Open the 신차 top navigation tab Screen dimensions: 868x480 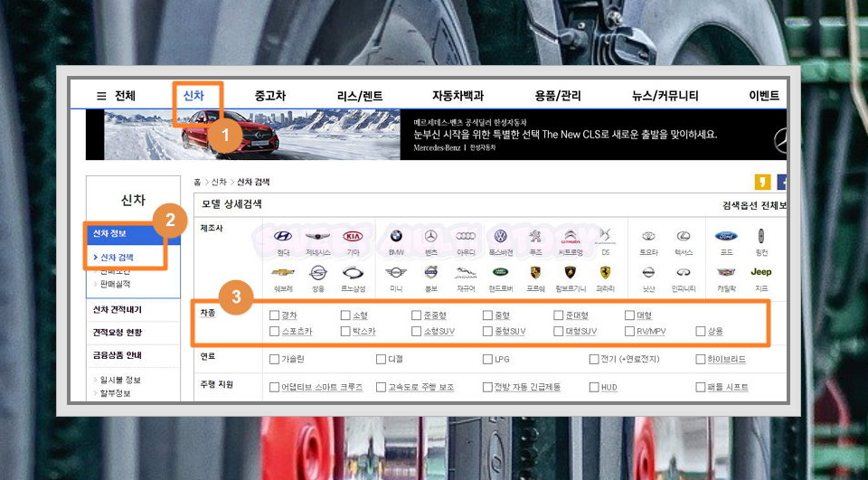[x=193, y=96]
